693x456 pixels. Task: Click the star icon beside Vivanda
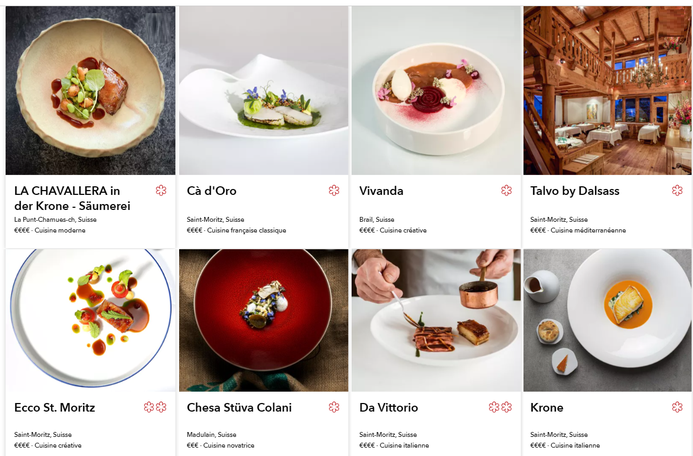click(x=506, y=190)
